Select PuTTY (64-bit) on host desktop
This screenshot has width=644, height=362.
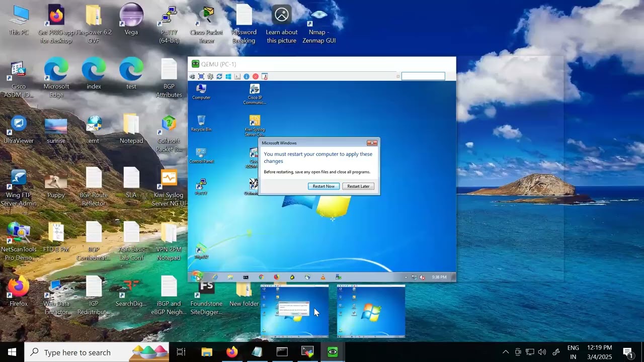[x=169, y=25]
